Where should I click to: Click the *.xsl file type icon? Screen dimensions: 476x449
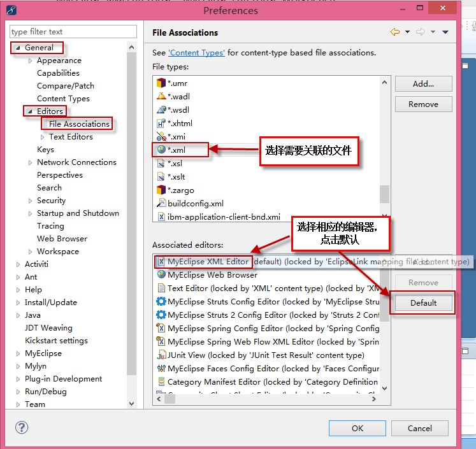pos(161,163)
